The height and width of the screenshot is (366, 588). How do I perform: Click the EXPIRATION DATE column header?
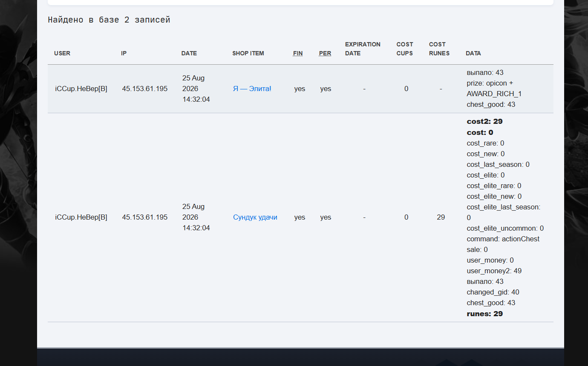click(363, 49)
